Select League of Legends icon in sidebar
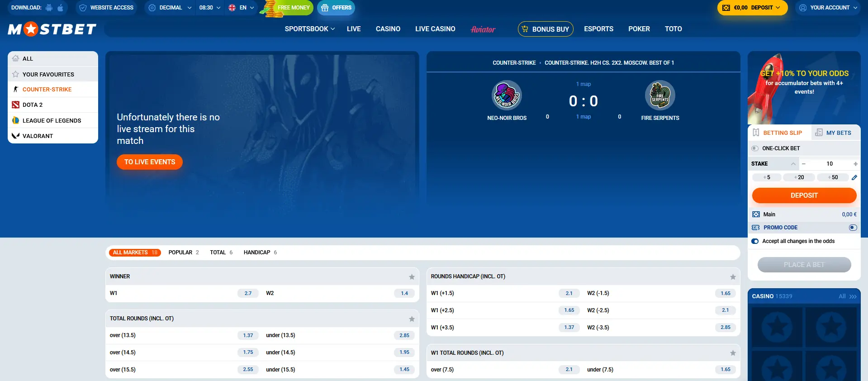This screenshot has width=868, height=381. point(15,120)
